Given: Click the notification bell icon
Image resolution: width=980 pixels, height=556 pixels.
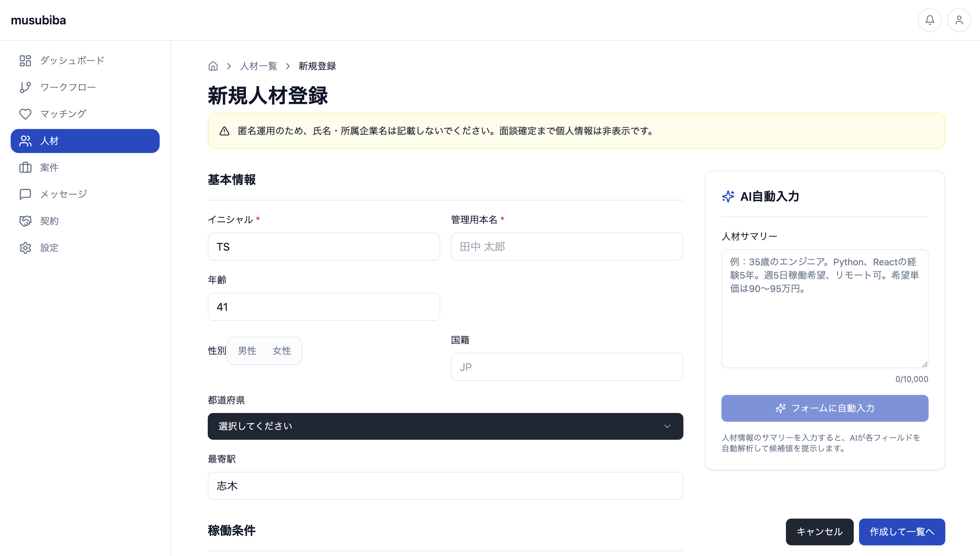Looking at the screenshot, I should [930, 20].
